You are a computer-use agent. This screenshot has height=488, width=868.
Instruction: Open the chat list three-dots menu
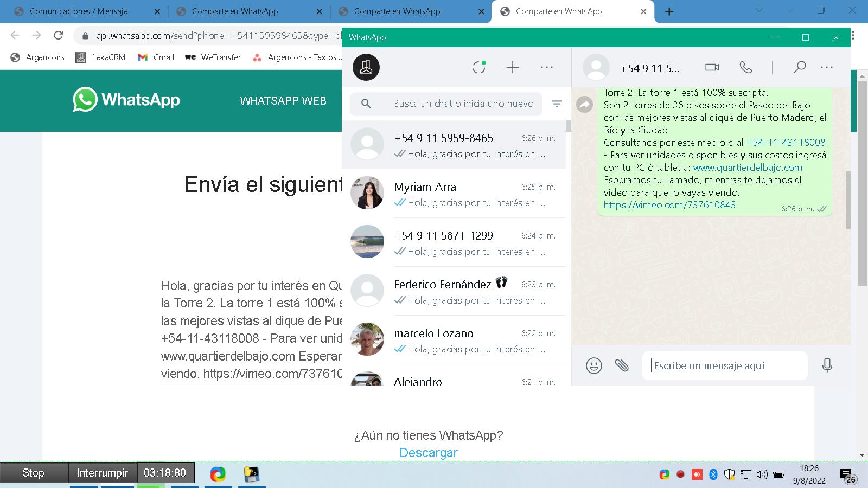click(547, 67)
